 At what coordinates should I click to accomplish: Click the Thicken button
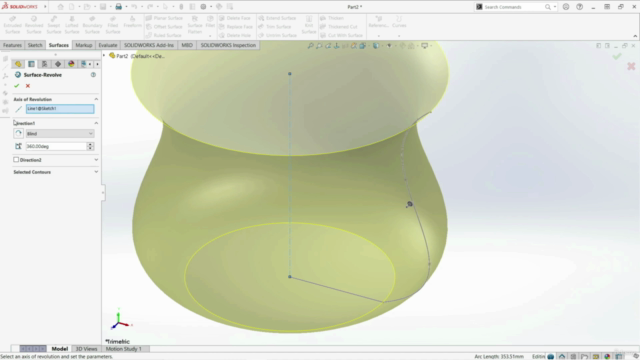pos(332,18)
